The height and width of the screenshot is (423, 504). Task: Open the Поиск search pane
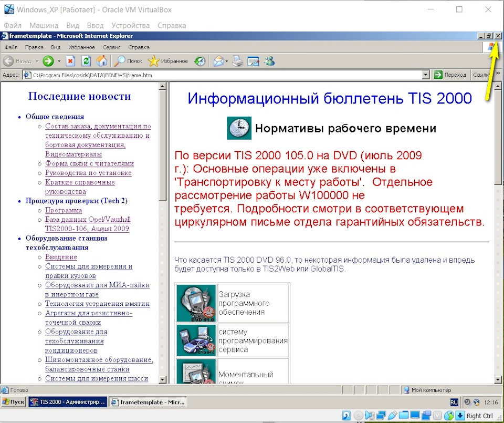coord(128,61)
